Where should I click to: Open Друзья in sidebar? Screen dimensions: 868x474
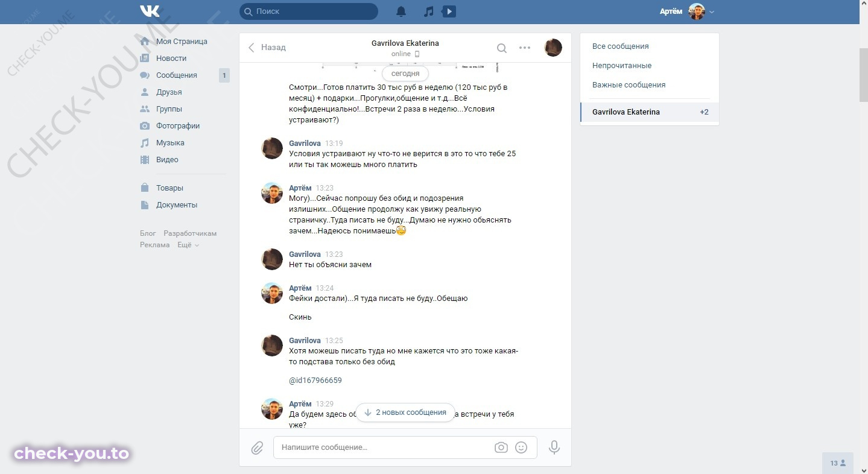click(x=169, y=92)
